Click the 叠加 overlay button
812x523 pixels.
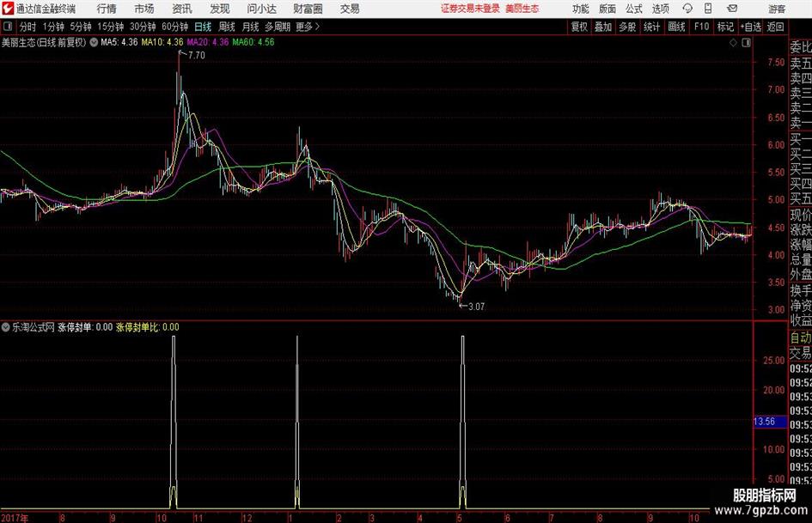tap(603, 27)
